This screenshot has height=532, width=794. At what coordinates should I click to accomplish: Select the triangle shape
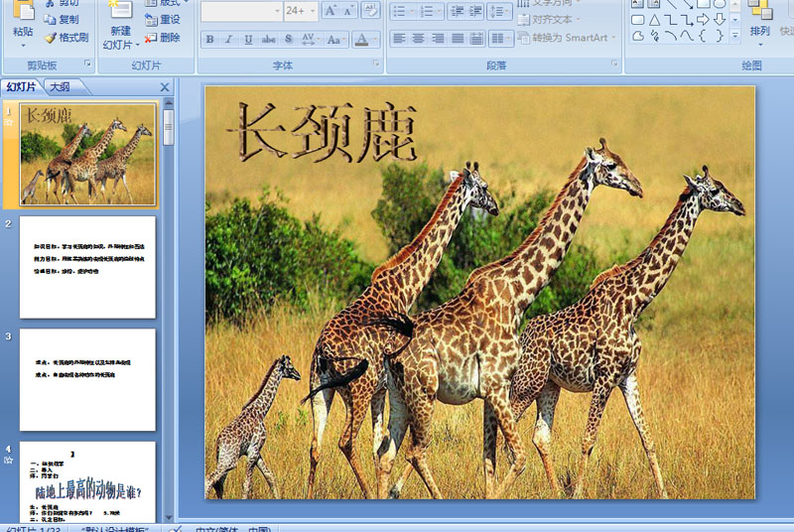tap(654, 20)
